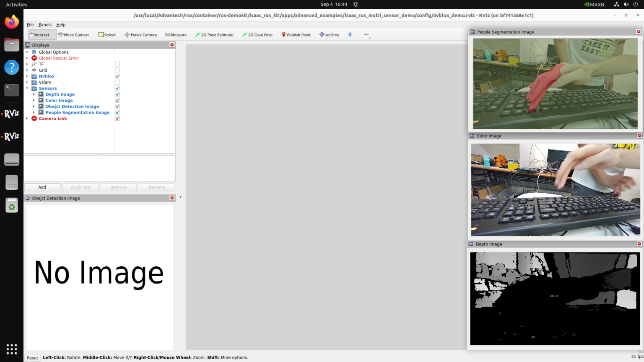Viewport: 644px width, 362px height.
Task: Click the Reset button
Action: [32, 357]
